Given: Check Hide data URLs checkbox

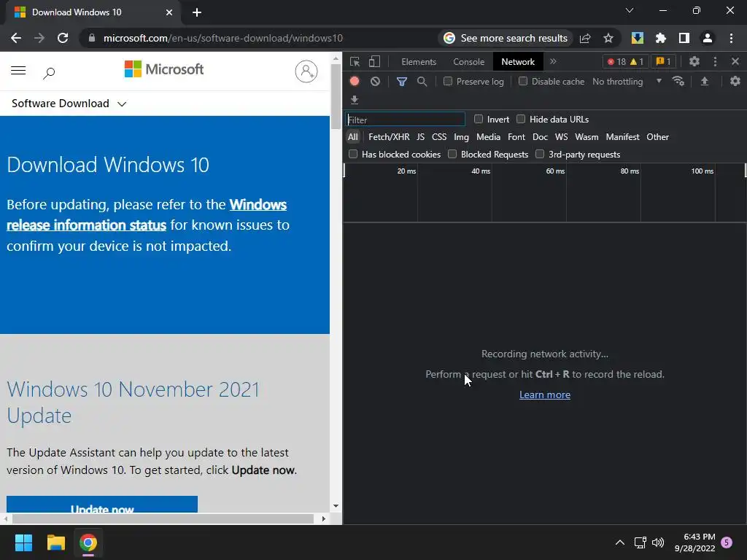Looking at the screenshot, I should pyautogui.click(x=521, y=119).
